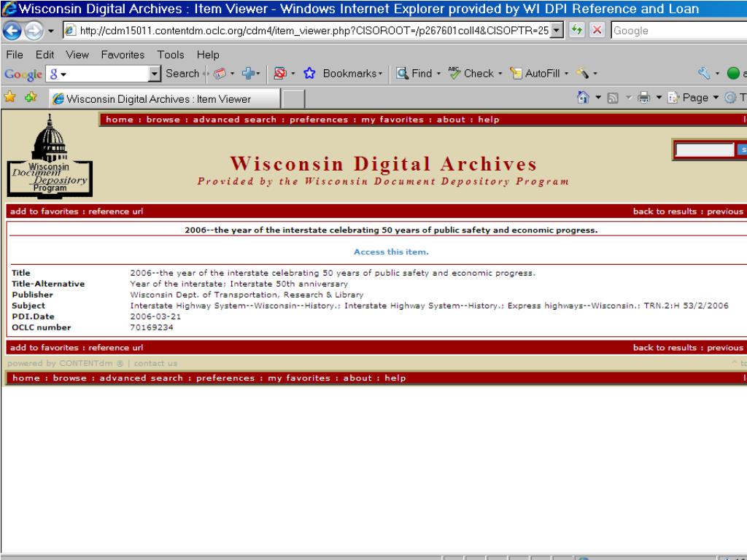
Task: Expand the Print options dropdown arrow
Action: click(x=659, y=98)
